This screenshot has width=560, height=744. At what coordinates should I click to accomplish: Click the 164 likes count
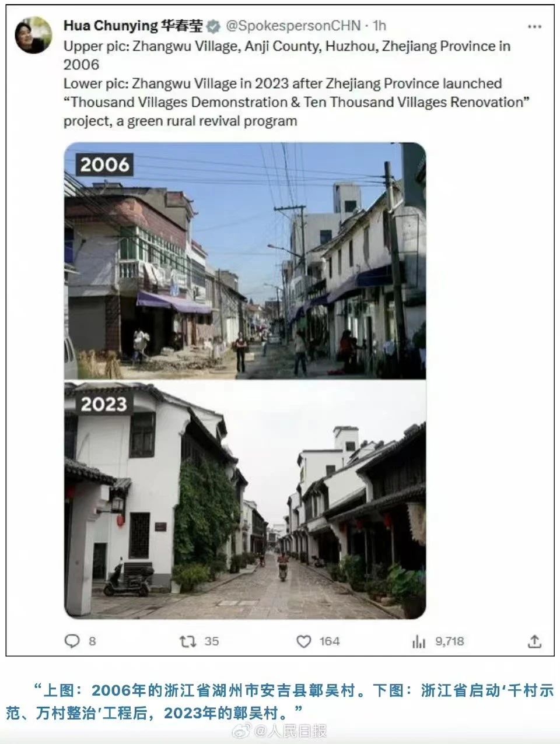pyautogui.click(x=330, y=641)
